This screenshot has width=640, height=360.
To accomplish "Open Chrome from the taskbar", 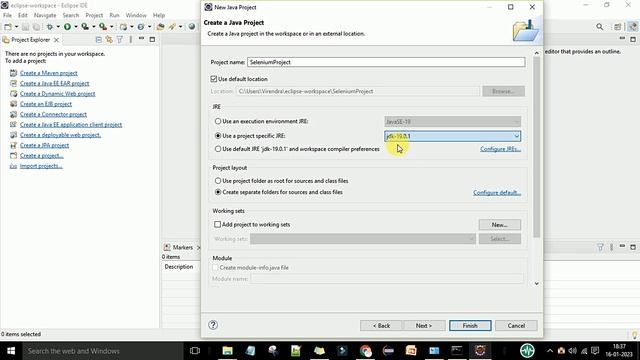I will 365,351.
